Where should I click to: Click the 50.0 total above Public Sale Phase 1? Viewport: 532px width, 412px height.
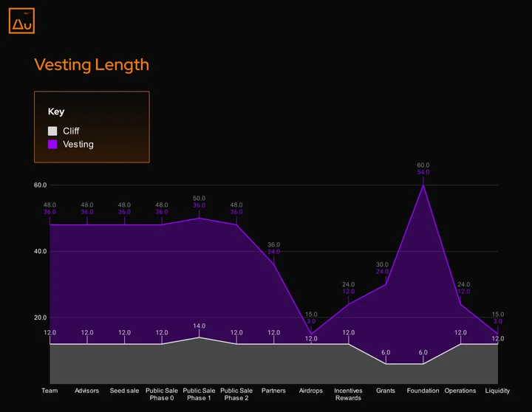[199, 199]
